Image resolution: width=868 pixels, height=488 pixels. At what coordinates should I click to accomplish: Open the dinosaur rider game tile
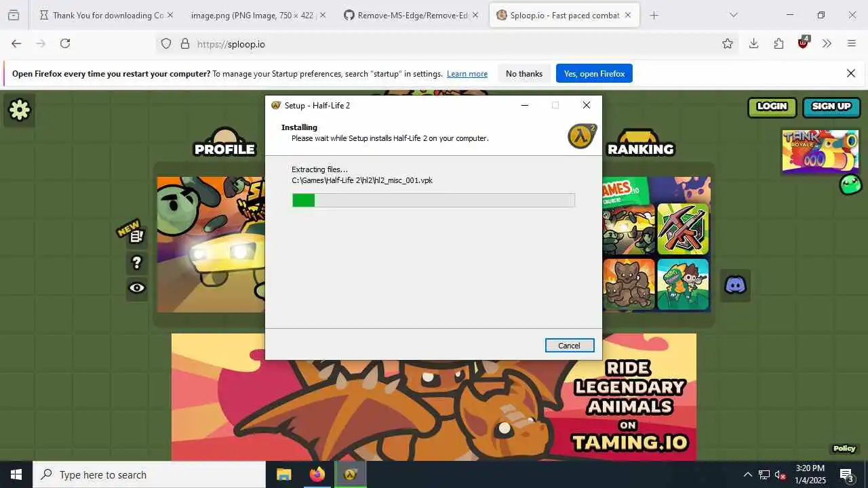[683, 283]
